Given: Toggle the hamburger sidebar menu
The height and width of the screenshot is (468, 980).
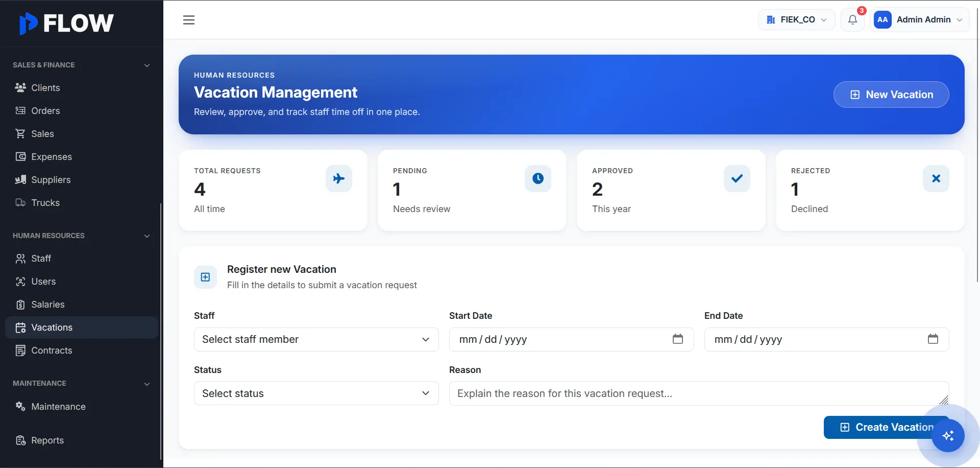Looking at the screenshot, I should pyautogui.click(x=189, y=20).
